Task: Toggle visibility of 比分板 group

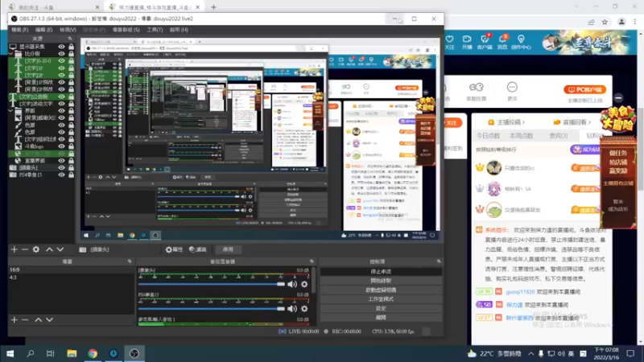Action: tap(62, 54)
